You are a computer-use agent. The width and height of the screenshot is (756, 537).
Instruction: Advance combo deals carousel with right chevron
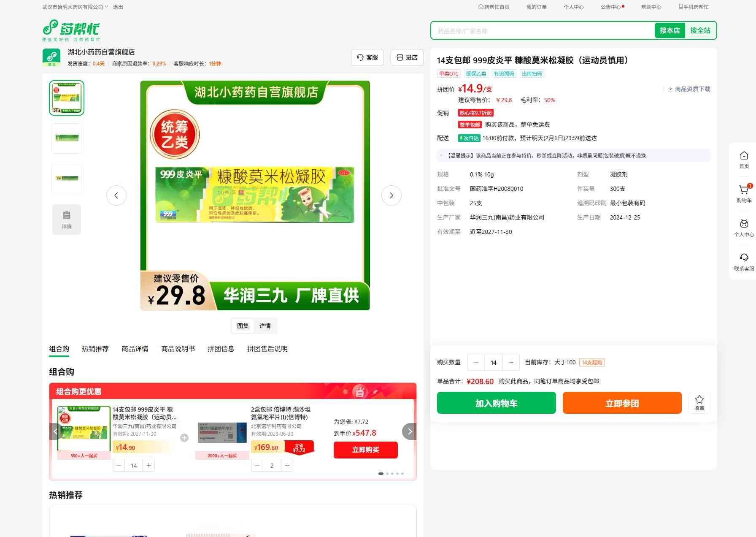click(409, 431)
